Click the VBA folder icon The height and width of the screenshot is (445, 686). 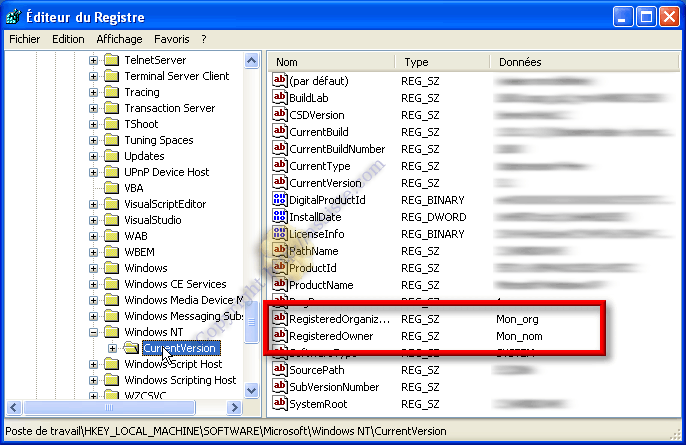click(x=112, y=188)
